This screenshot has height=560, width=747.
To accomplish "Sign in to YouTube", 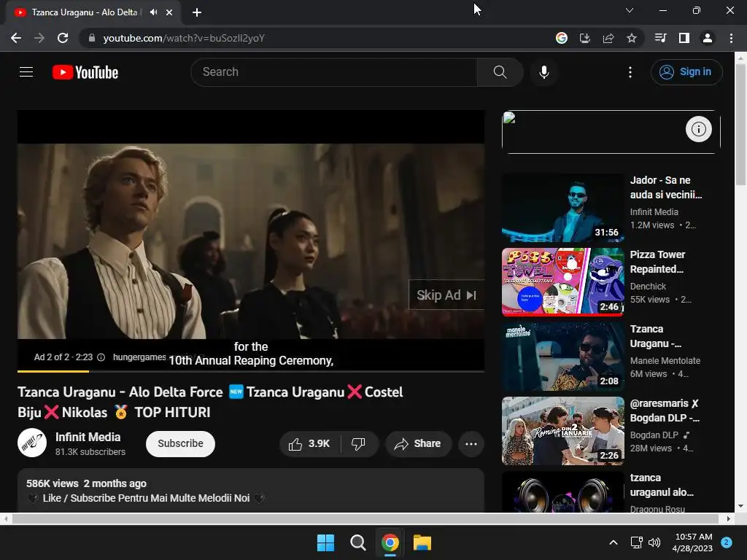I will 686,72.
